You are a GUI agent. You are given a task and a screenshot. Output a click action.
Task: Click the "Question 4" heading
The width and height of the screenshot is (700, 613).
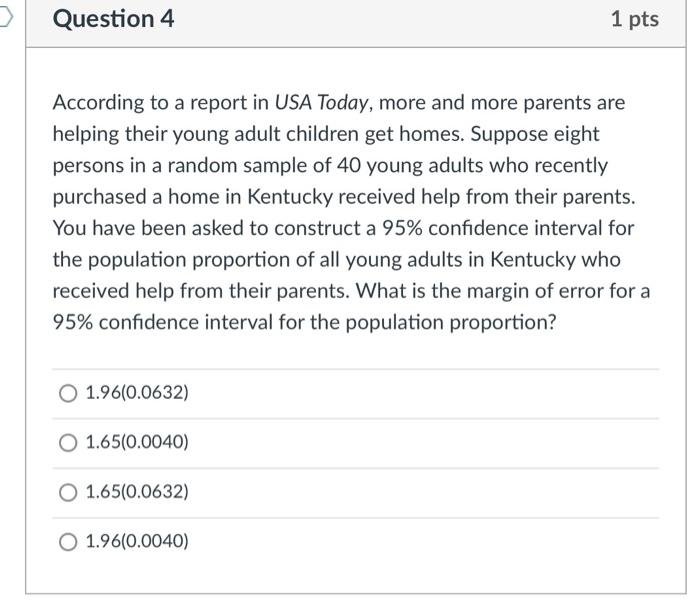coord(113,19)
